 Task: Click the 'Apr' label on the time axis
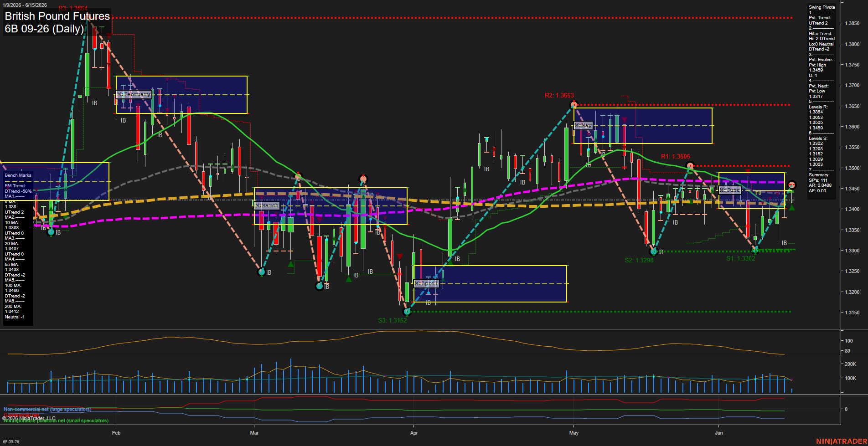point(414,433)
